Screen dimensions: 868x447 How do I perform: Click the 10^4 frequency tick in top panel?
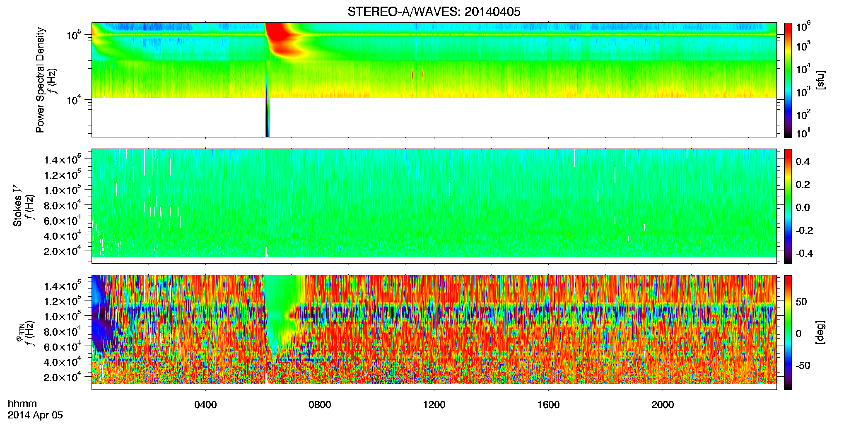click(x=73, y=99)
